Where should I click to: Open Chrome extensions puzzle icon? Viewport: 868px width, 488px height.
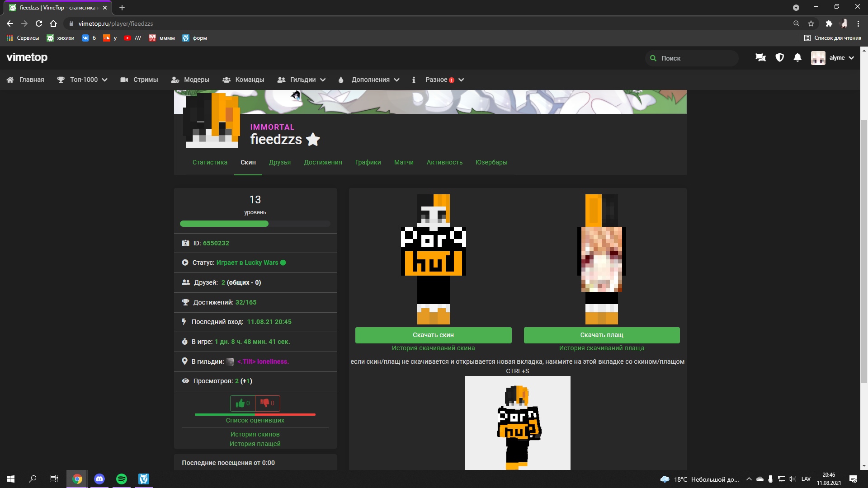[x=829, y=23]
